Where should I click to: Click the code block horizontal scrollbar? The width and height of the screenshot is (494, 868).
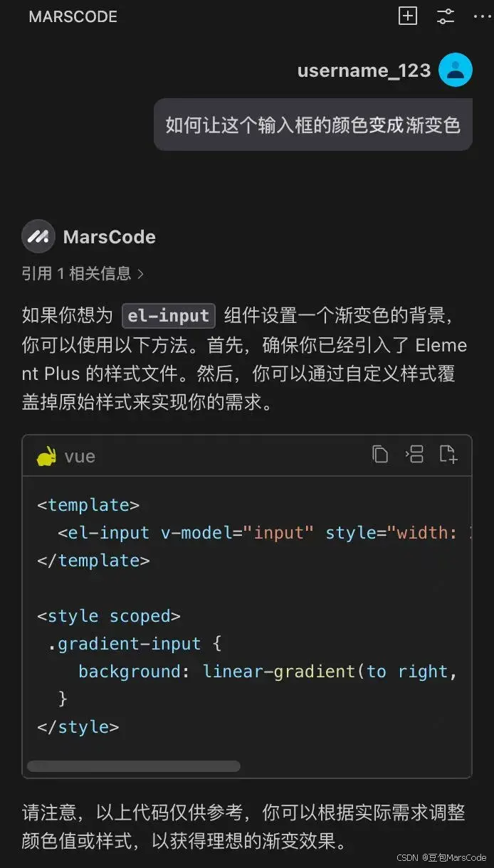point(134,766)
